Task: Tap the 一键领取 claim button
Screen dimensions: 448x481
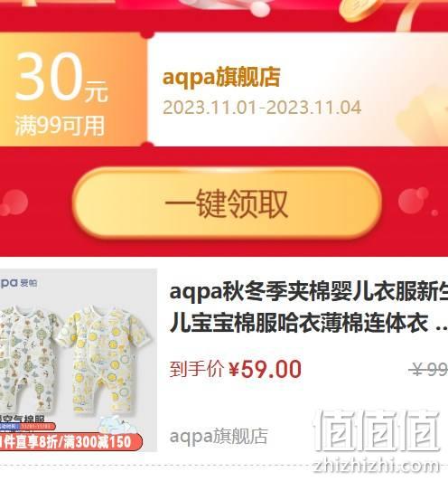Action: point(227,203)
